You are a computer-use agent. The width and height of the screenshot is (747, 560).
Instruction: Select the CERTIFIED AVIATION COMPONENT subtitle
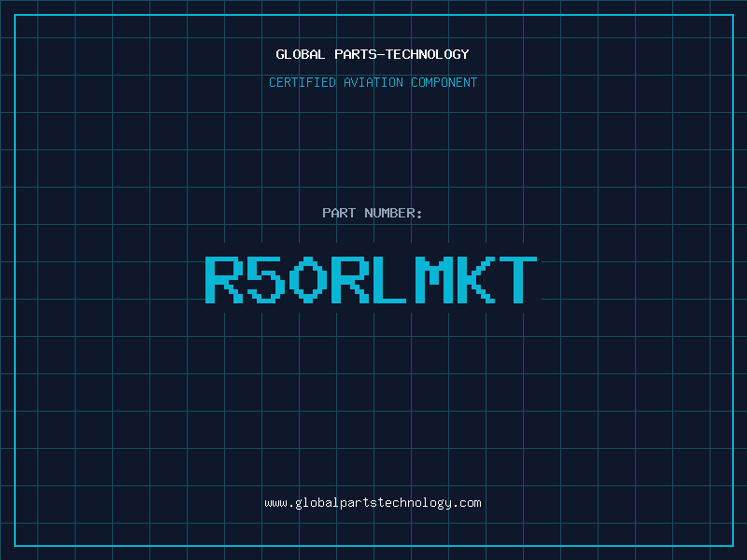pos(373,82)
